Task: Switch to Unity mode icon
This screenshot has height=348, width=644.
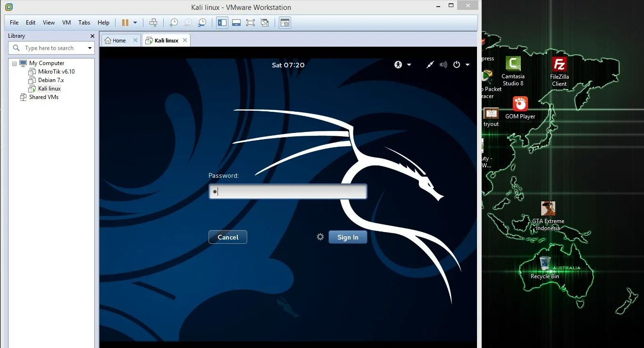Action: [265, 22]
